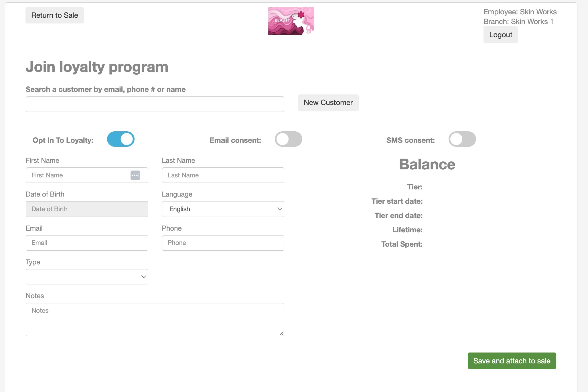The height and width of the screenshot is (392, 588).
Task: Click the Return to Sale button
Action: (54, 15)
